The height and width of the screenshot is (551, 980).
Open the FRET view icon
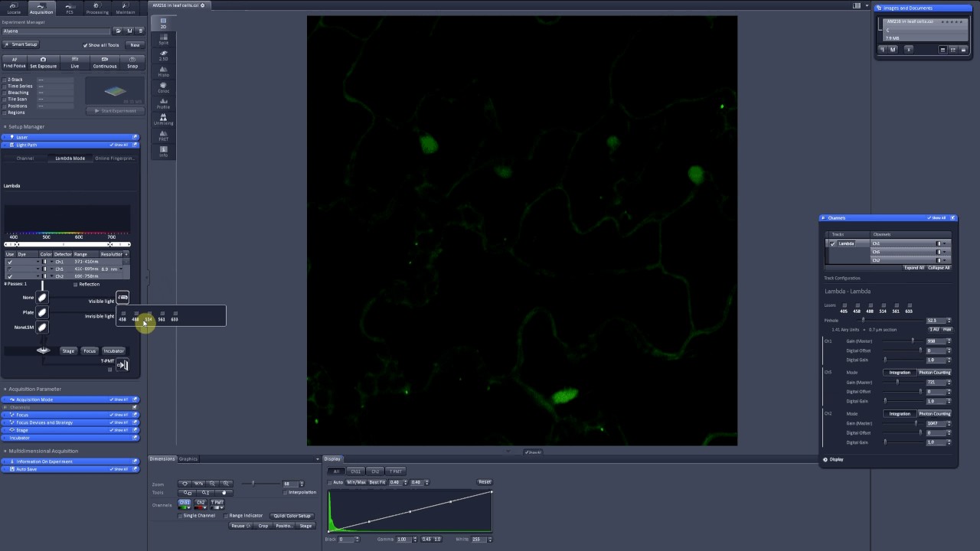coord(163,135)
